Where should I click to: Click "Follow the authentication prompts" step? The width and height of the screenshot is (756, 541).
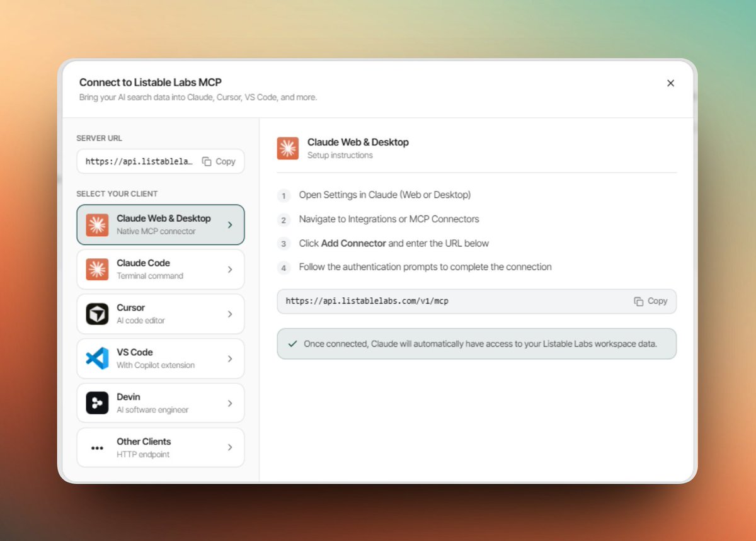(425, 267)
